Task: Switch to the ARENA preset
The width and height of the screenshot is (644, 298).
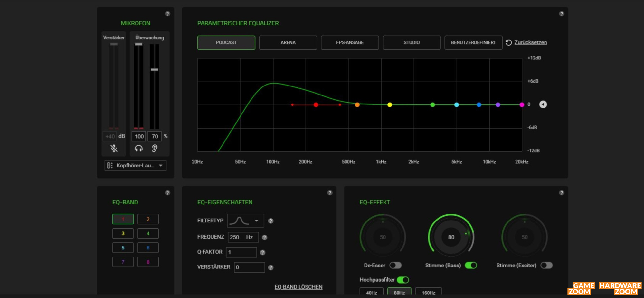Action: click(x=288, y=42)
